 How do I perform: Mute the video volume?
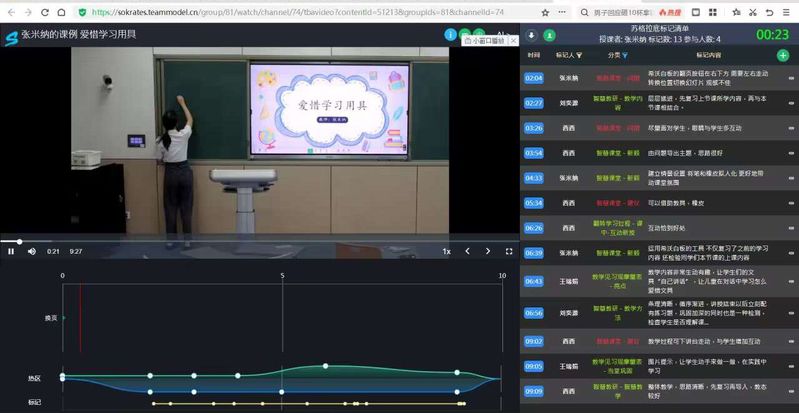point(31,251)
